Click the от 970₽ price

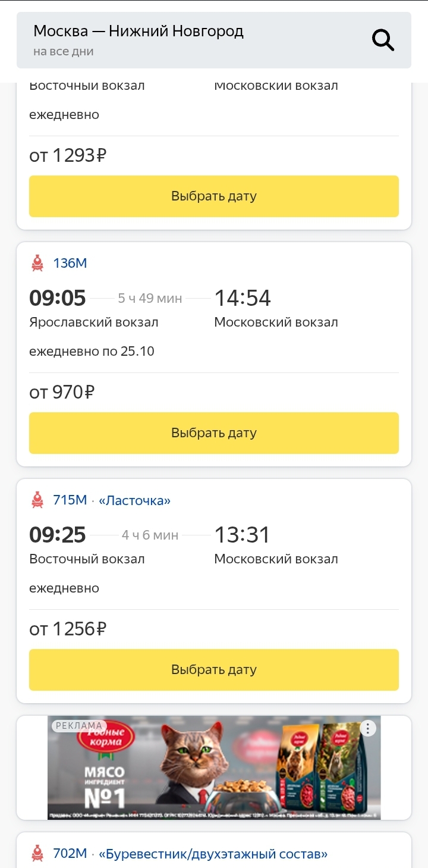[x=62, y=393]
